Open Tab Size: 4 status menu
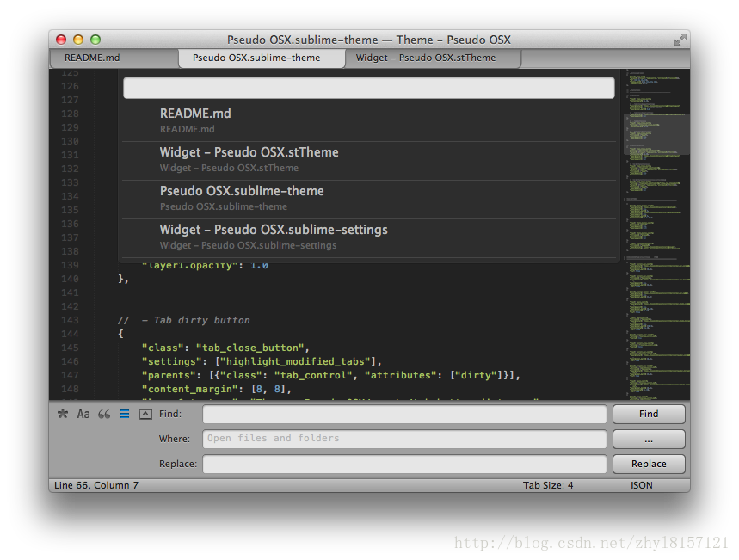739x560 pixels. [x=548, y=485]
